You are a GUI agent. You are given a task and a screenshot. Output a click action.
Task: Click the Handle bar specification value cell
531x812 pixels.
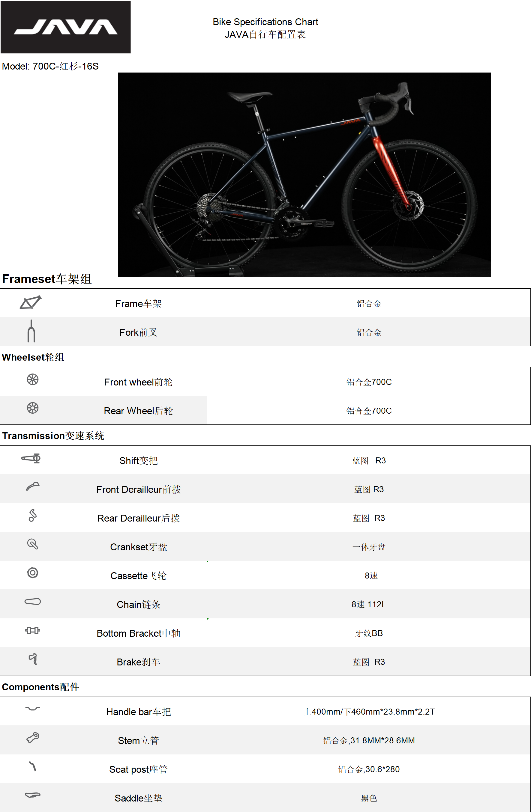369,712
